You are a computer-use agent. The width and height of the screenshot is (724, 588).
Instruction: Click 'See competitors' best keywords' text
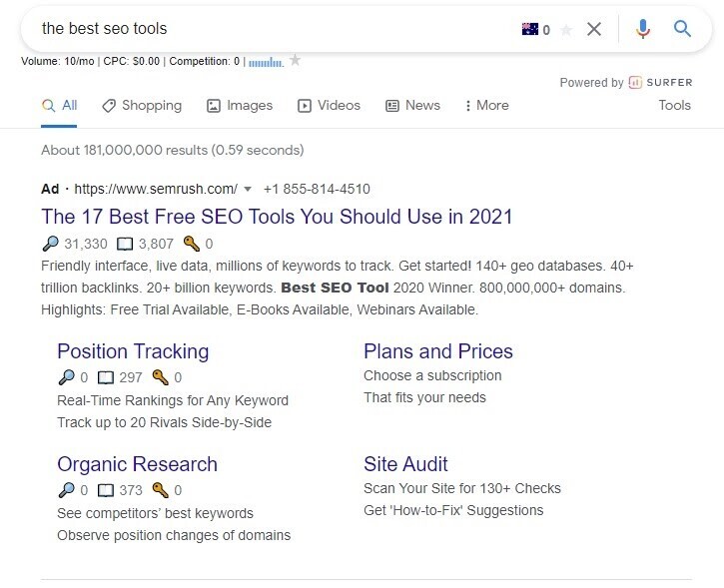tap(155, 513)
